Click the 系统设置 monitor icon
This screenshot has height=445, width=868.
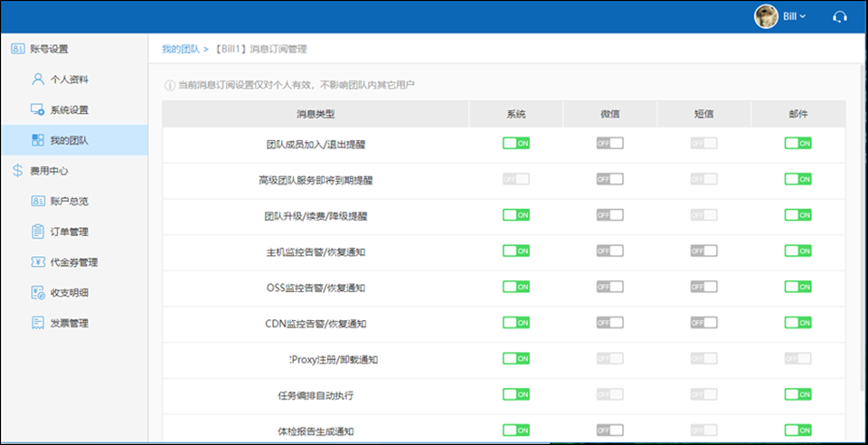click(37, 110)
